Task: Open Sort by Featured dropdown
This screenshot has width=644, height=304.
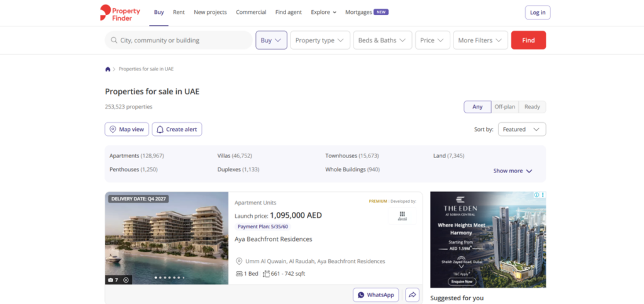Action: click(x=522, y=129)
